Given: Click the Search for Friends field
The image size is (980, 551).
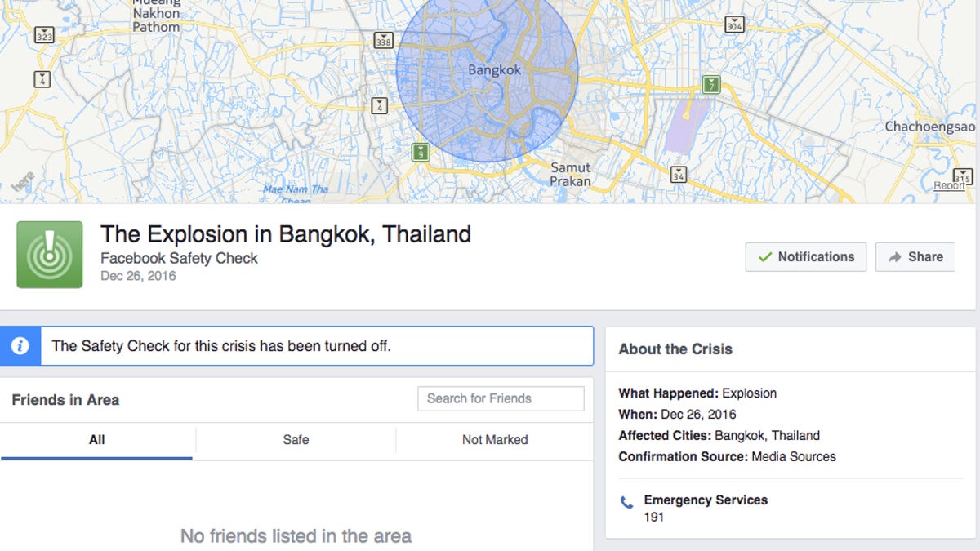Looking at the screenshot, I should (x=501, y=398).
